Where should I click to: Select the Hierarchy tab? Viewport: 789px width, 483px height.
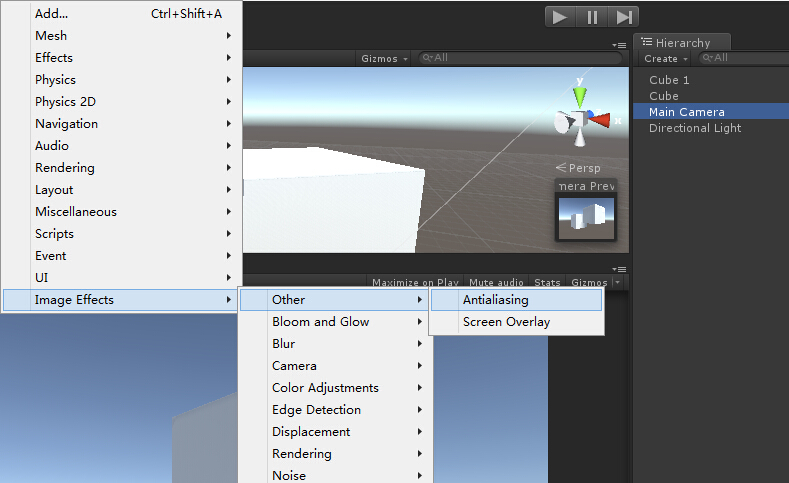(x=682, y=42)
